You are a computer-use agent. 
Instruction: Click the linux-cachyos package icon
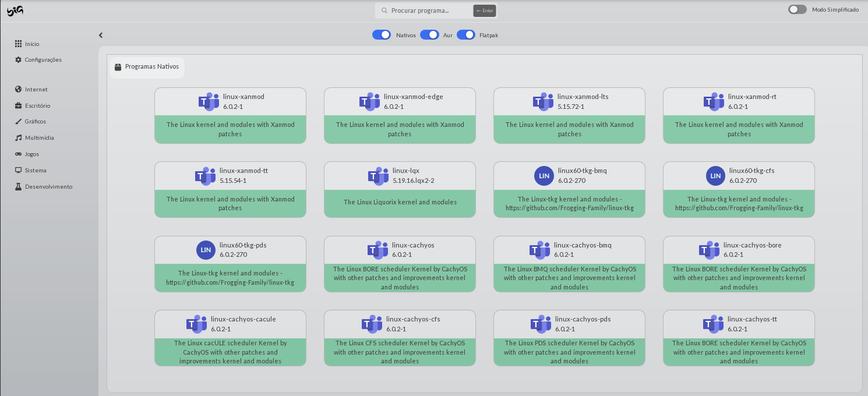tap(377, 250)
